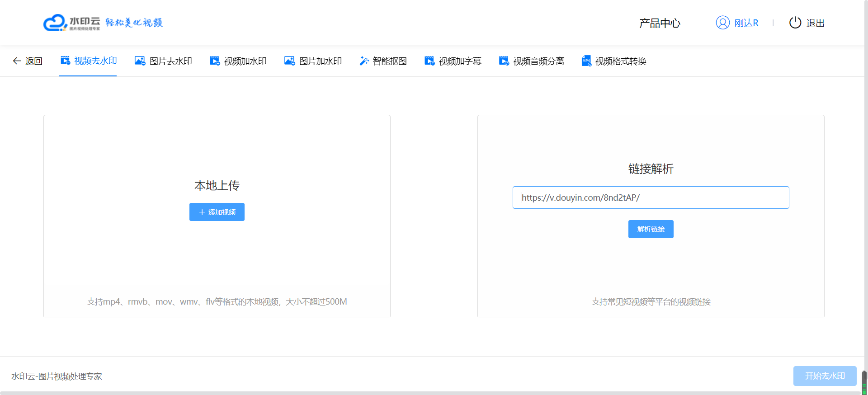Click the 视频加字幕 video icon

coord(429,61)
